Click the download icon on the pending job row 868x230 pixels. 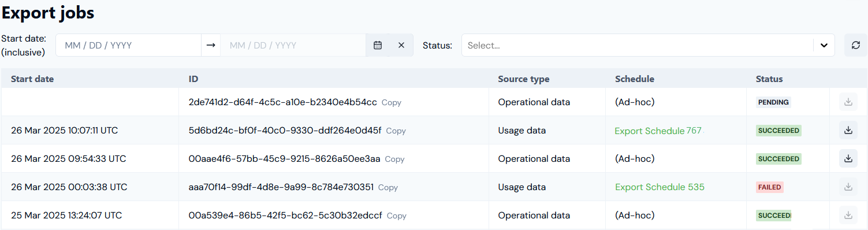(848, 102)
